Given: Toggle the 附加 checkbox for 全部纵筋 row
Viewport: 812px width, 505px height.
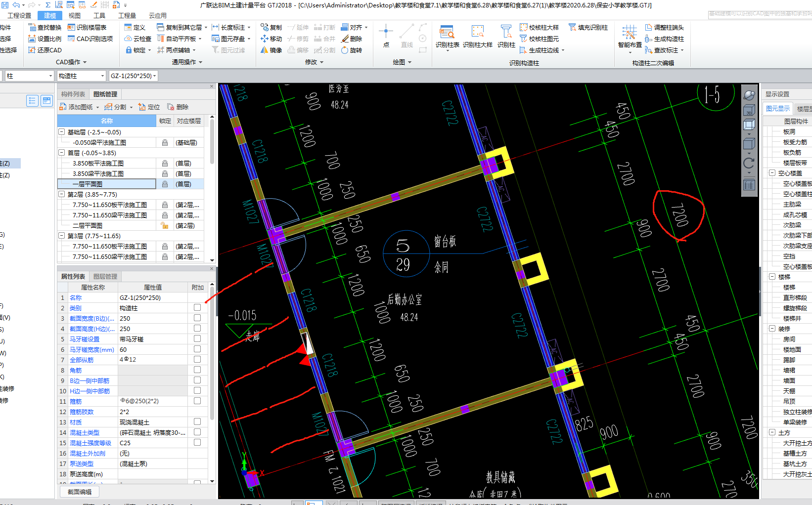Looking at the screenshot, I should click(197, 359).
